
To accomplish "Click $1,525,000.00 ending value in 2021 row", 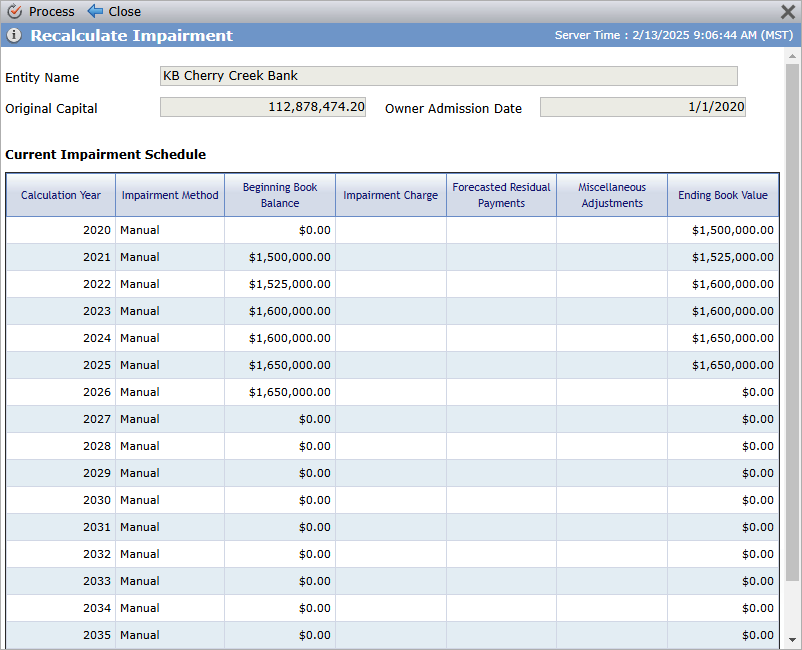I will 732,257.
